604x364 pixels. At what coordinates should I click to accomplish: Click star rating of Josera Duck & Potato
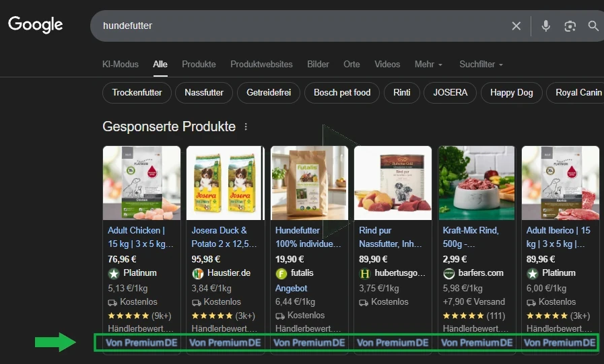212,316
